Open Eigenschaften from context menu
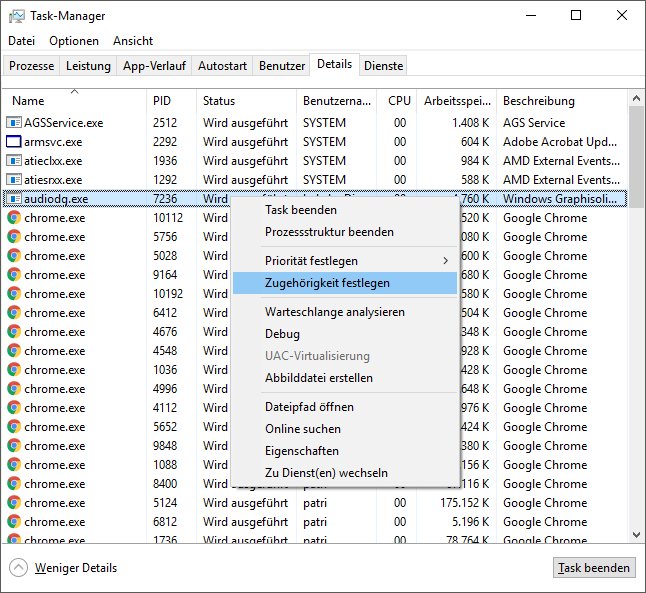 pyautogui.click(x=344, y=451)
